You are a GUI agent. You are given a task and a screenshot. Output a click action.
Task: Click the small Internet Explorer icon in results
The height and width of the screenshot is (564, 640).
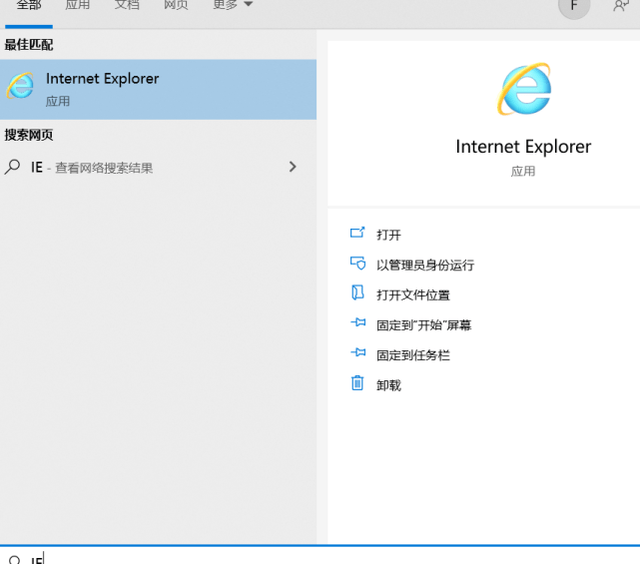pyautogui.click(x=20, y=85)
